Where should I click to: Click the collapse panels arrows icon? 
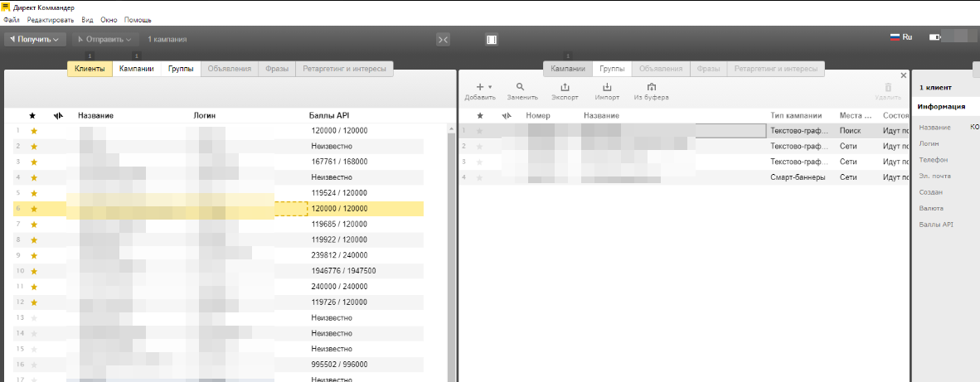(443, 39)
